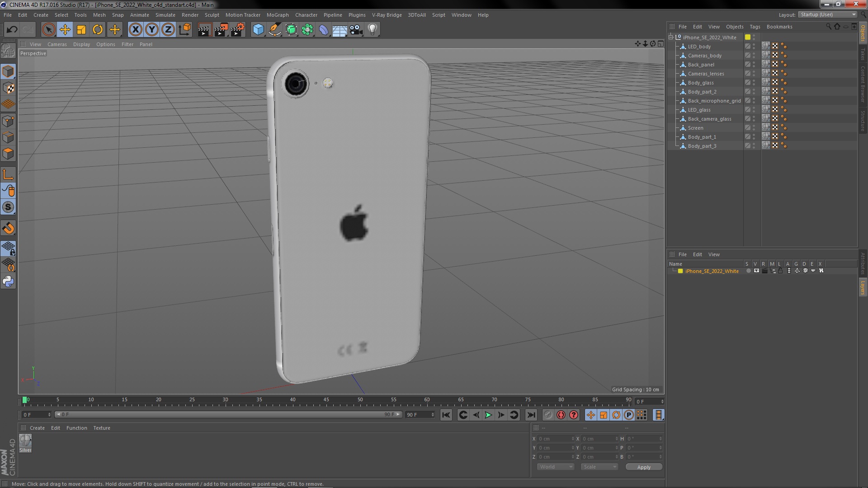Open the Simulate menu
Screen dimensions: 868x488
point(165,15)
